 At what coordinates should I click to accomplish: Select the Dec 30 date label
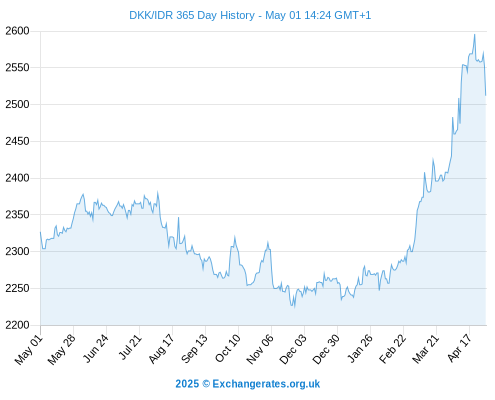tap(326, 349)
